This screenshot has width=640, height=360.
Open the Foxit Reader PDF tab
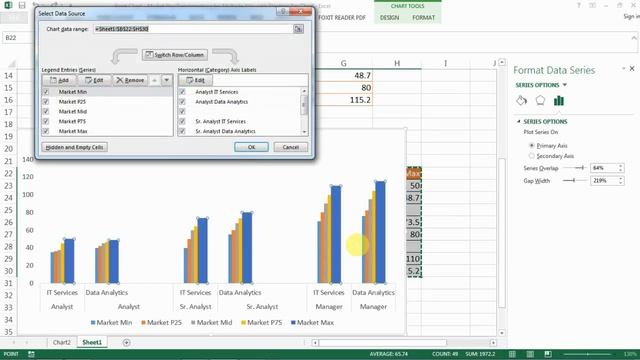[x=342, y=18]
